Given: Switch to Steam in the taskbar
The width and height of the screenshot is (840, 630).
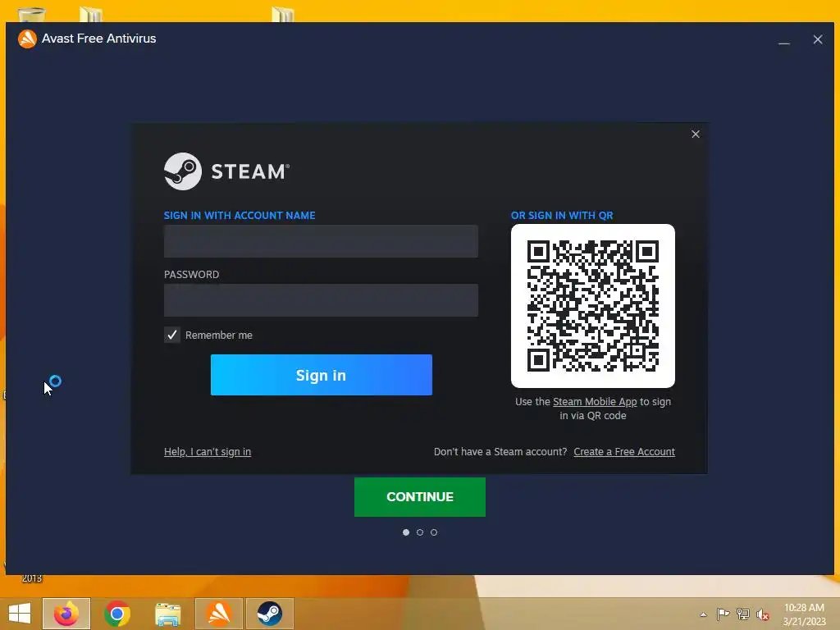Looking at the screenshot, I should coord(269,614).
